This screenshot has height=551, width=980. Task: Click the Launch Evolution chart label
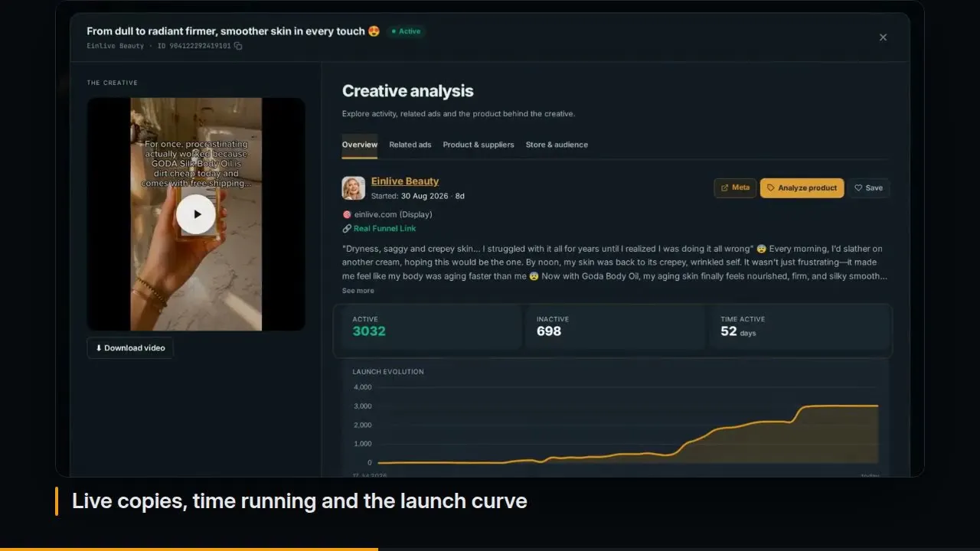pos(388,372)
